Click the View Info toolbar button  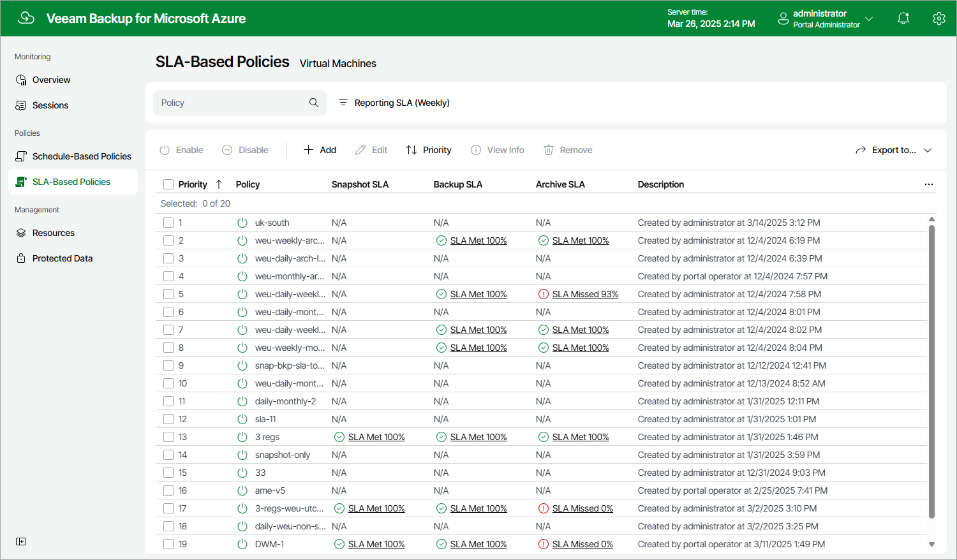point(498,150)
